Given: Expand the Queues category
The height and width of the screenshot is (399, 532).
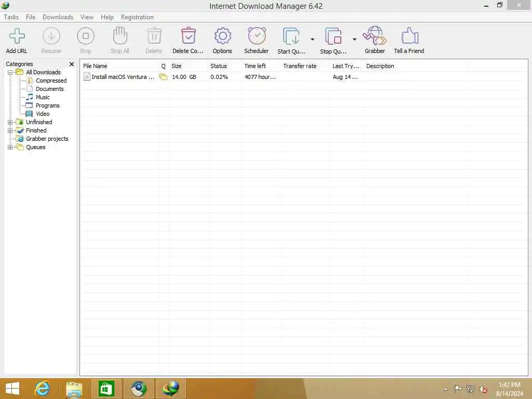Looking at the screenshot, I should pyautogui.click(x=10, y=147).
